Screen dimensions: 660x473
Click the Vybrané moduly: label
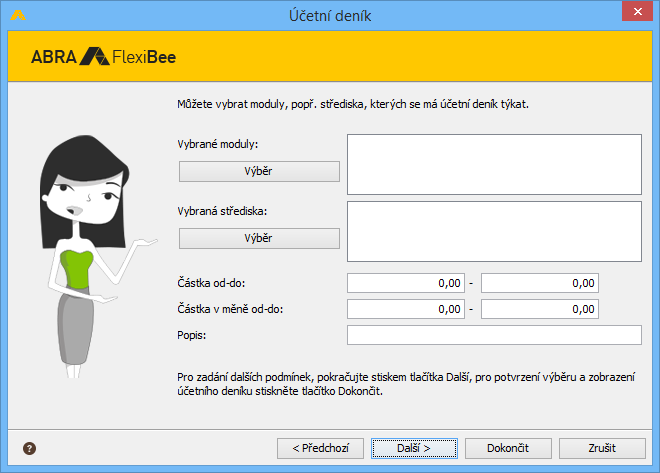(x=218, y=144)
